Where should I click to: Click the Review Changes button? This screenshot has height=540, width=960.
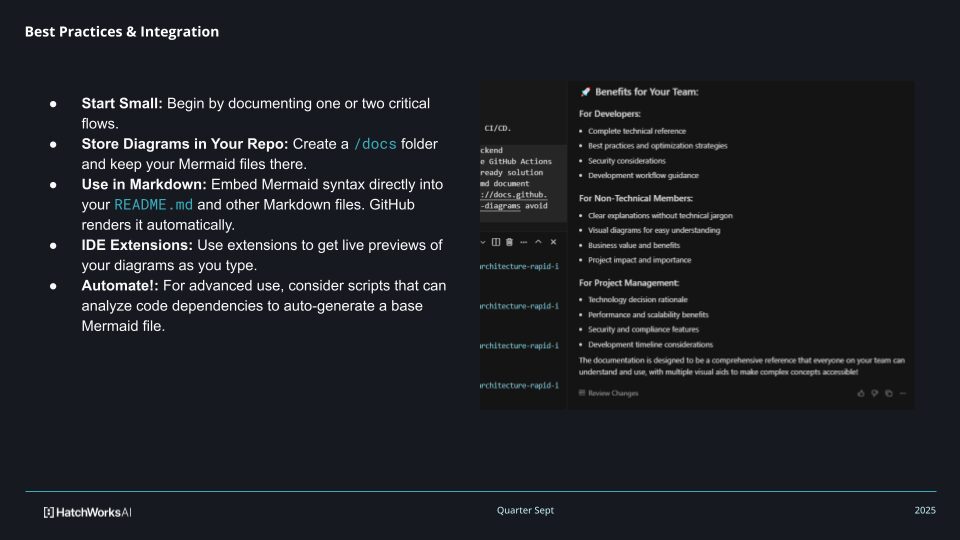tap(609, 393)
